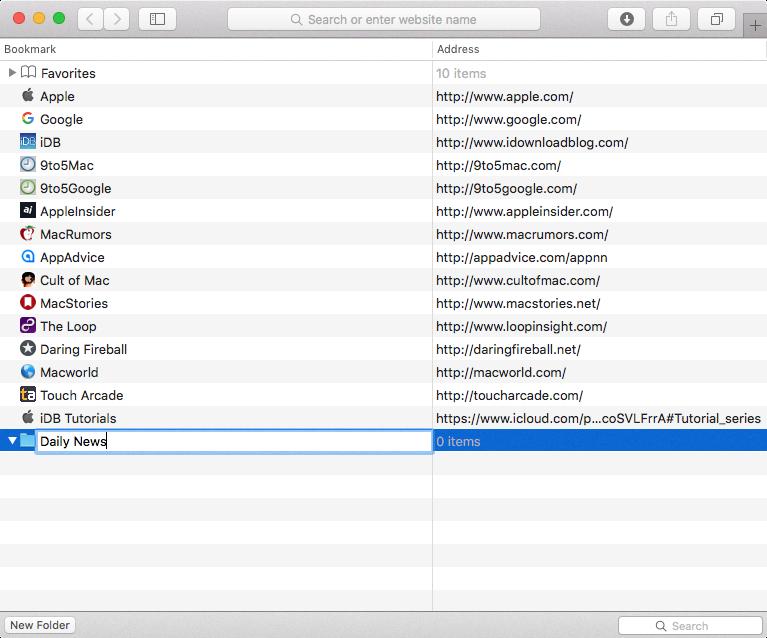Viewport: 767px width, 638px height.
Task: Select the AppleInsider bookmark name
Action: (78, 211)
